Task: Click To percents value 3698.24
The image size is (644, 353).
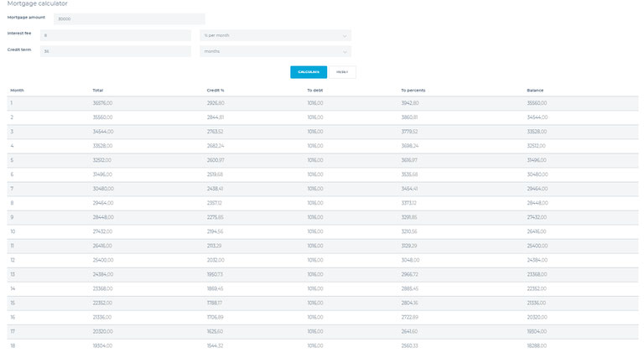Action: click(x=410, y=146)
